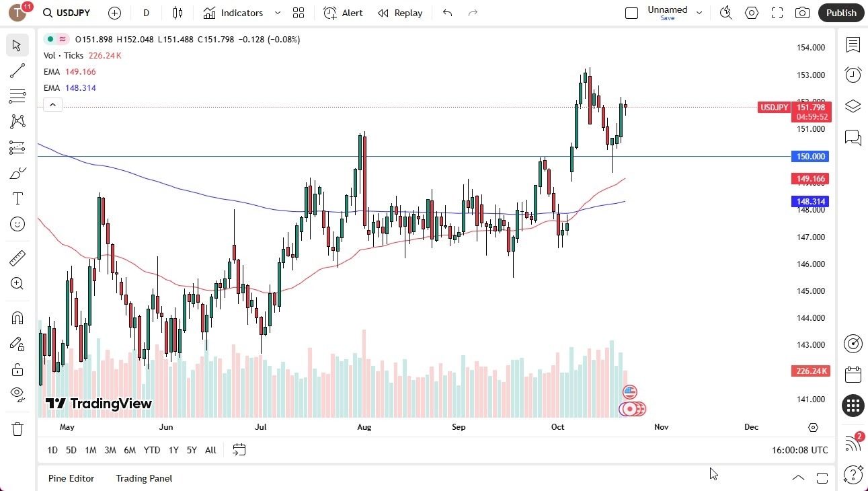
Task: Lock all drawings with the padlock icon
Action: click(17, 369)
